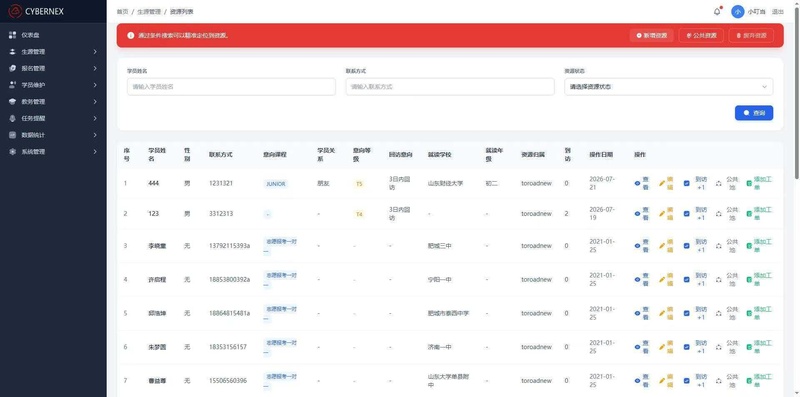Click the T4 level tag
Image resolution: width=800 pixels, height=397 pixels.
click(359, 214)
